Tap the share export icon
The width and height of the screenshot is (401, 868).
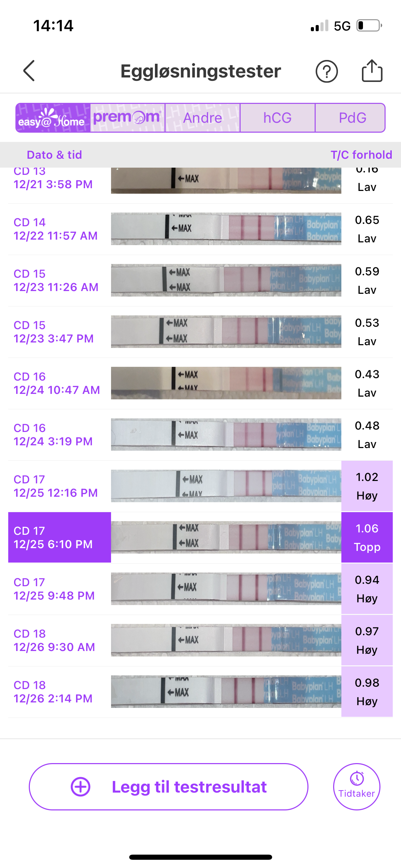click(372, 71)
